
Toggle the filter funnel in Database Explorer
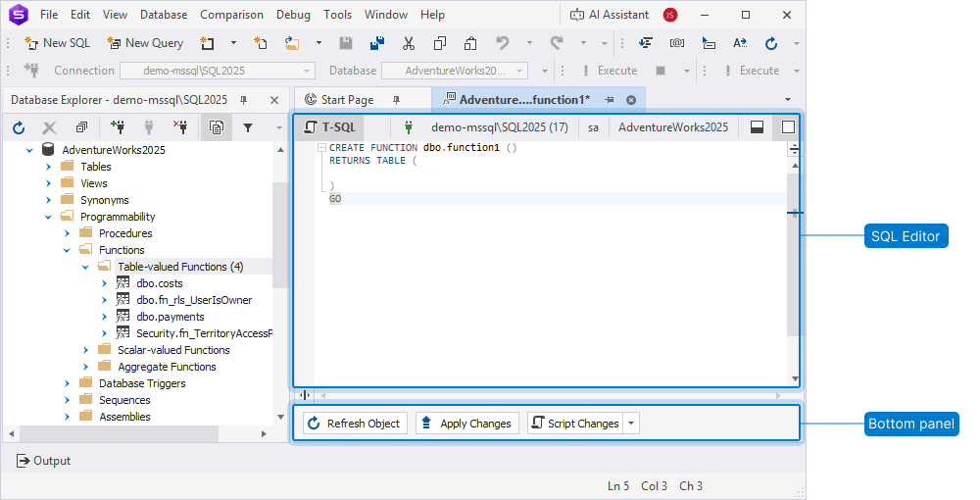point(248,128)
